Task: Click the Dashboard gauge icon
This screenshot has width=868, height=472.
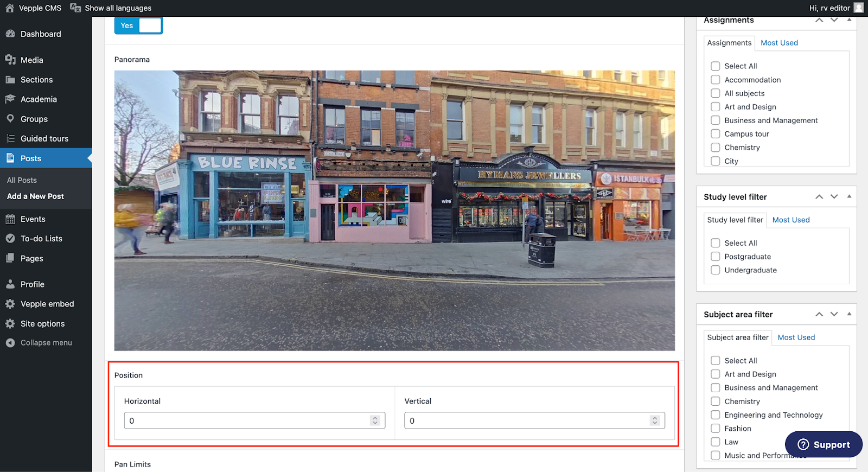Action: [10, 34]
